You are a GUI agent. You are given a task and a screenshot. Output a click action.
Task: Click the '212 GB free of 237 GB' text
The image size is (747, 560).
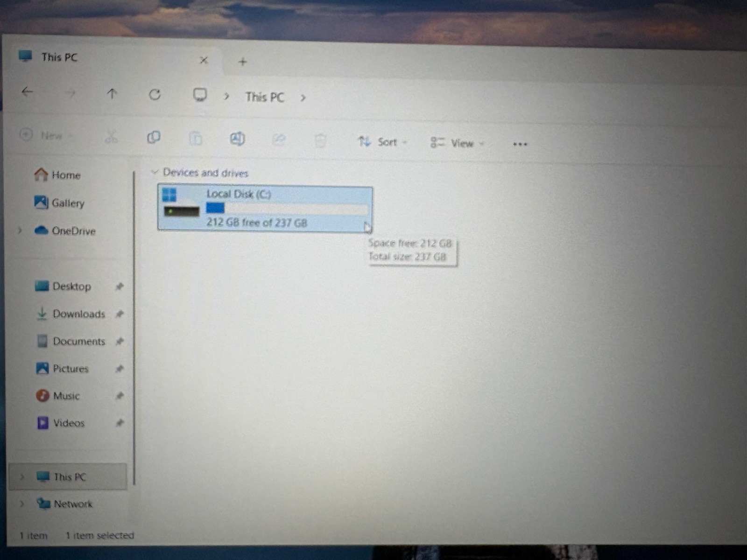coord(257,223)
